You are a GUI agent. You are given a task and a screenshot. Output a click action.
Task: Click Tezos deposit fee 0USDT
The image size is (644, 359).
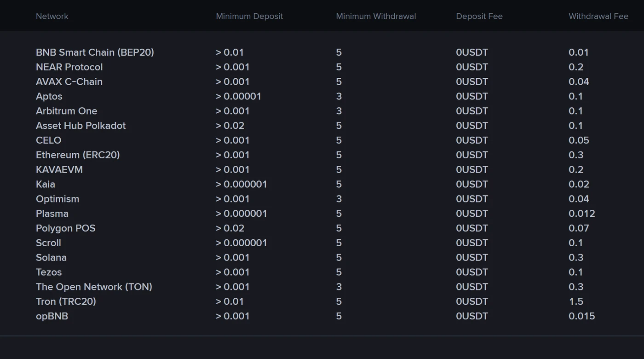pyautogui.click(x=472, y=272)
